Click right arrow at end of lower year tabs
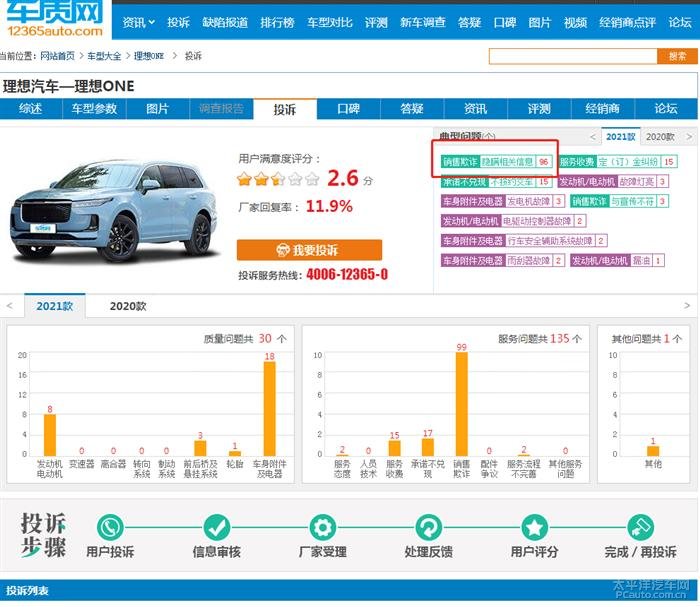700x607 pixels. point(687,306)
